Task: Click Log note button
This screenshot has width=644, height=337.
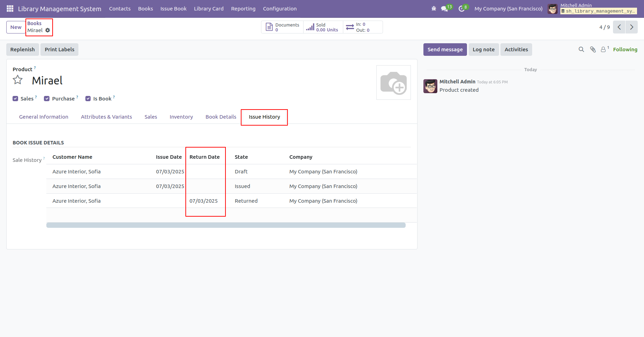Action: tap(484, 50)
